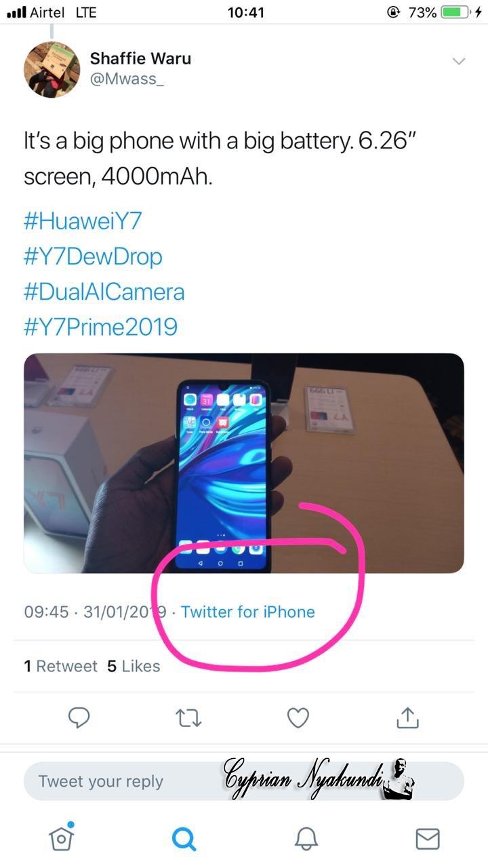Screen dimensions: 488x868
Task: Tap the Twitter for iPhone link
Action: [x=248, y=612]
